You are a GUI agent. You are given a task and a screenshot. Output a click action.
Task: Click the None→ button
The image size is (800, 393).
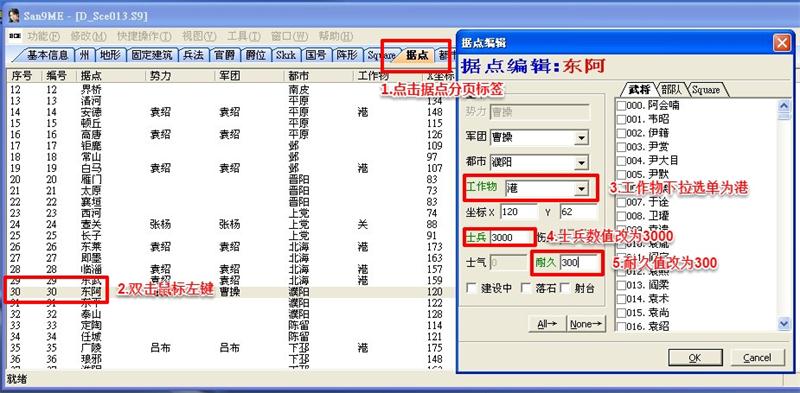pos(586,324)
